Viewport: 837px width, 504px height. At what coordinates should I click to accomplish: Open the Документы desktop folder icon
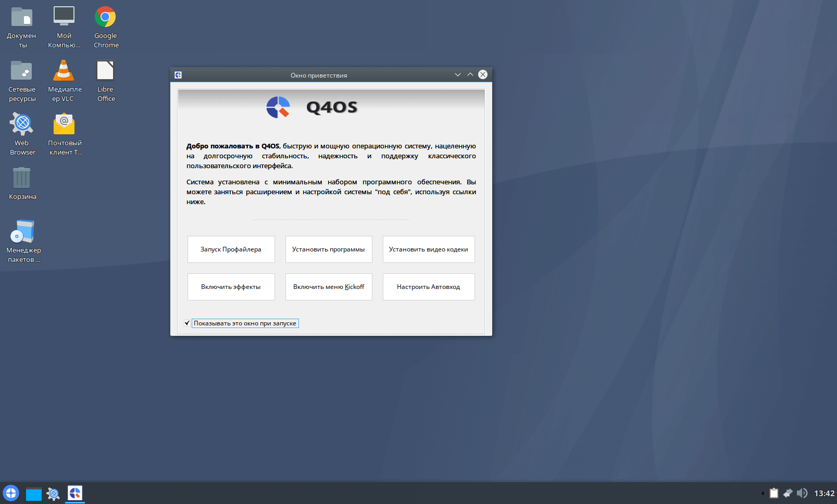coord(22,17)
